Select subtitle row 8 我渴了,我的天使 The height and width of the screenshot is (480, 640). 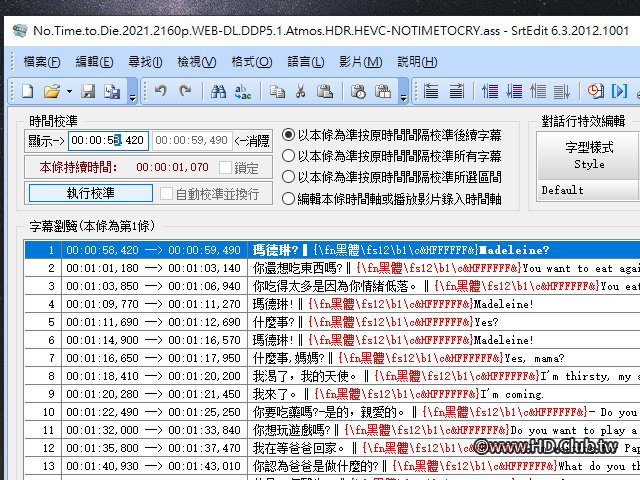332,376
